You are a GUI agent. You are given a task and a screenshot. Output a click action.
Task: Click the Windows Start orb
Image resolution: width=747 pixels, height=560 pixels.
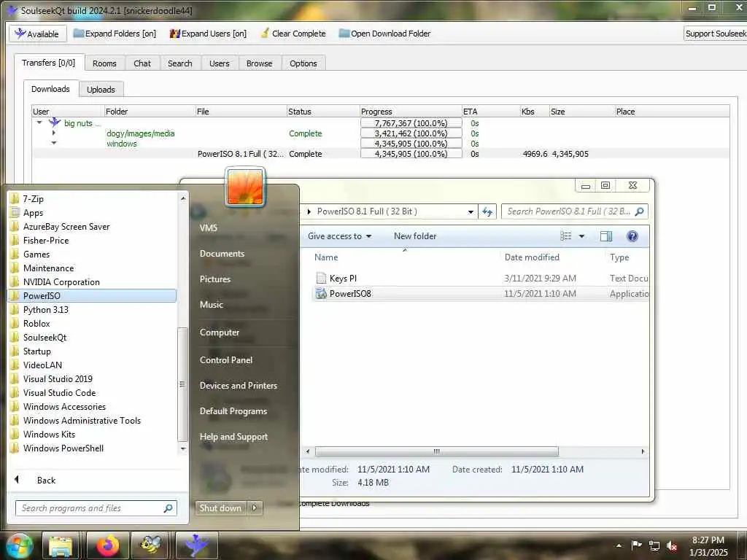tap(20, 545)
